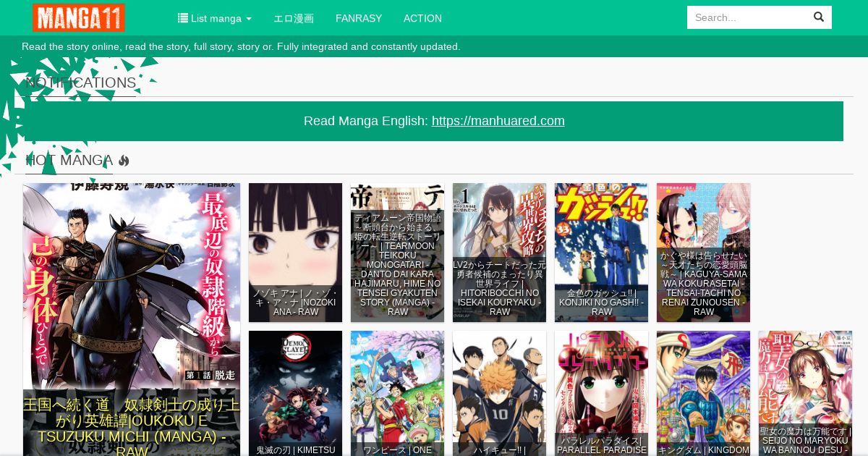The image size is (868, 456).
Task: Focus the Search input field
Action: (746, 17)
